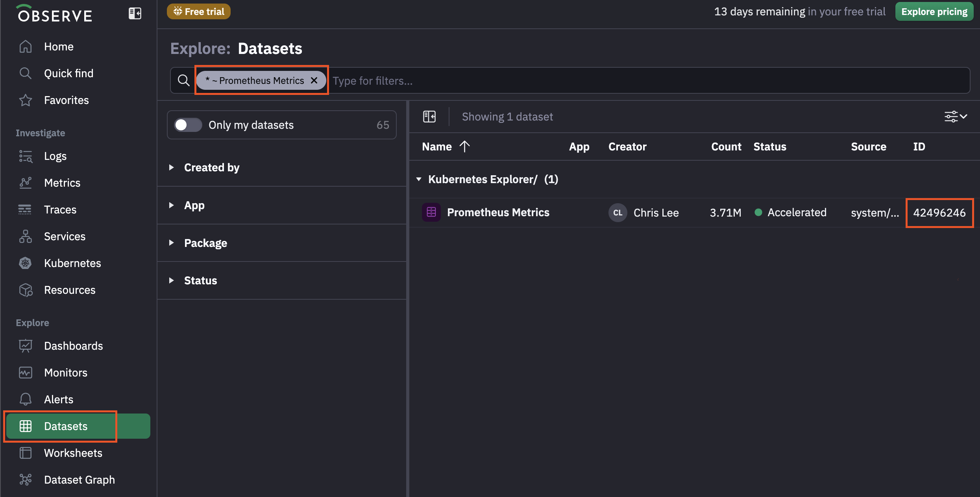
Task: Open the Prometheus Metrics dataset
Action: (x=498, y=213)
